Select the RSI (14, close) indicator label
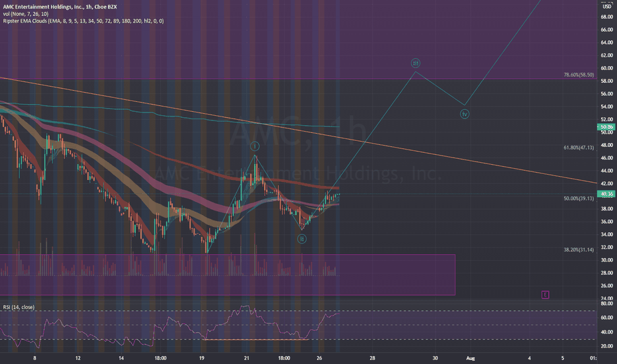The height and width of the screenshot is (364, 617). 19,307
